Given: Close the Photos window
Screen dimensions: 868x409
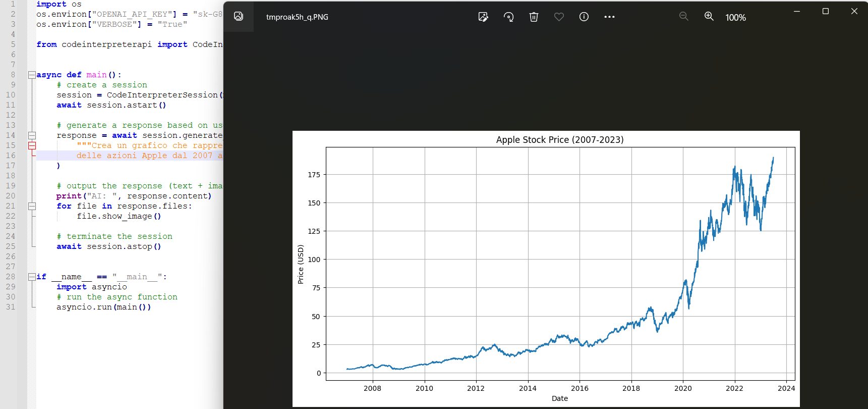Looking at the screenshot, I should tap(854, 11).
